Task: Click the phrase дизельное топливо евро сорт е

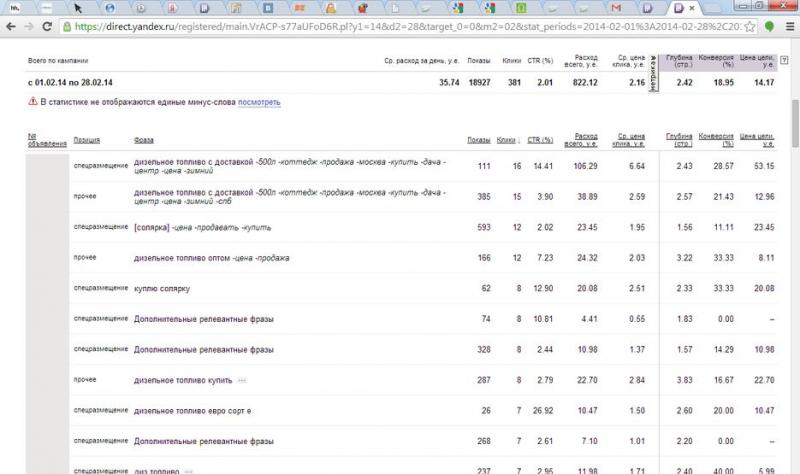Action: pyautogui.click(x=192, y=411)
